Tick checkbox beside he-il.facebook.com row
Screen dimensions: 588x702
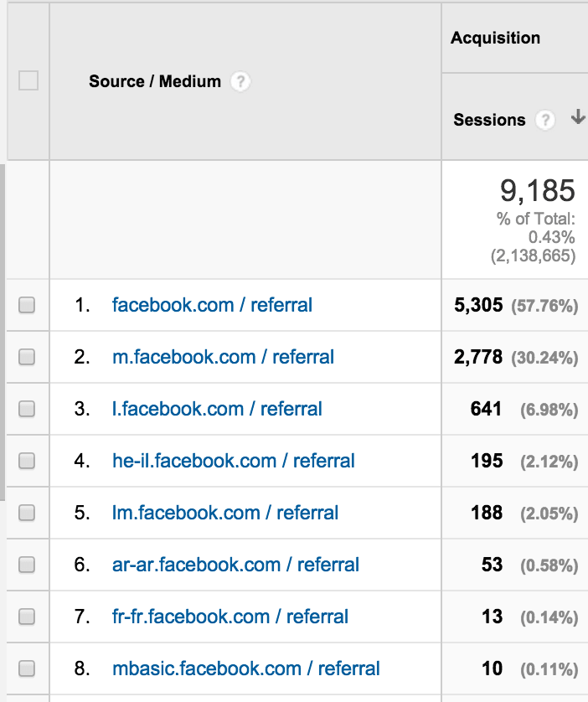[x=27, y=461]
